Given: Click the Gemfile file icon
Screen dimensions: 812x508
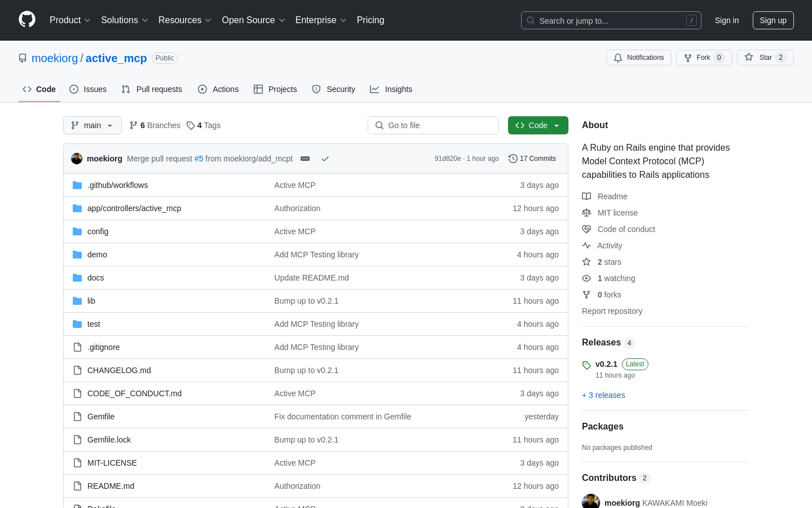Looking at the screenshot, I should click(x=77, y=417).
